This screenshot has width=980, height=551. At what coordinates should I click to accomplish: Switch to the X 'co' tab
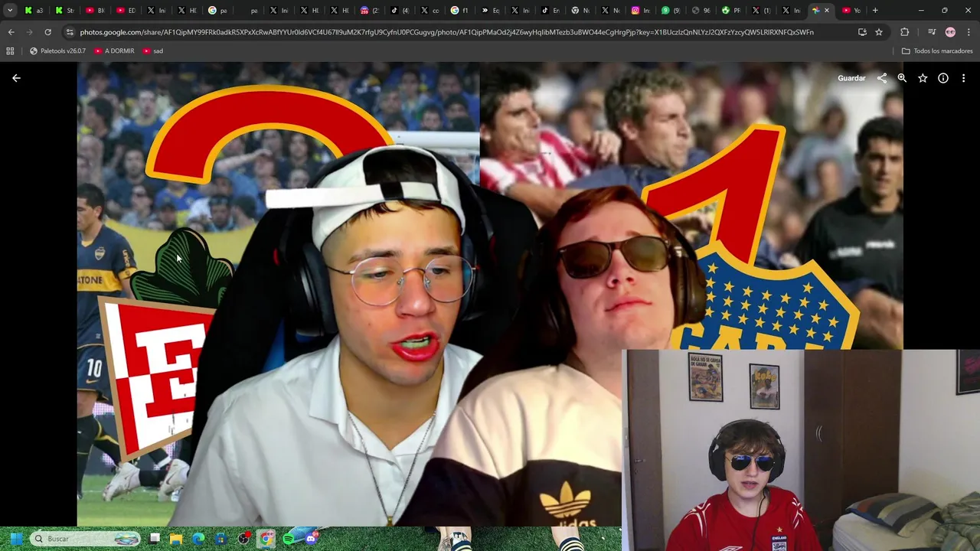click(430, 10)
